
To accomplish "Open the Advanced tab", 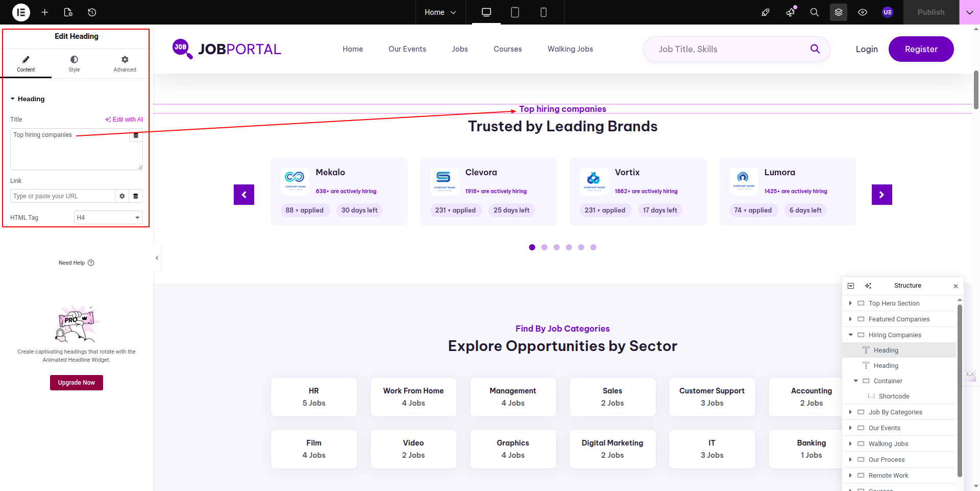I will pyautogui.click(x=125, y=64).
